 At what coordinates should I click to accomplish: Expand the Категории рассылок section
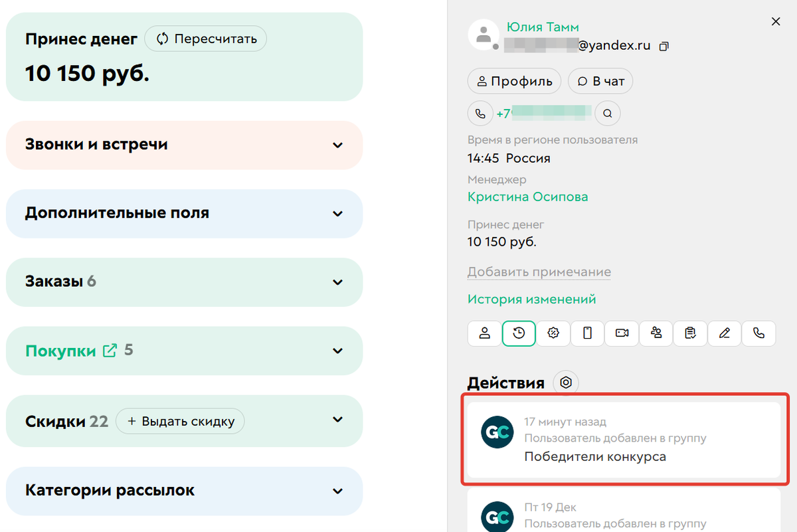coord(337,491)
